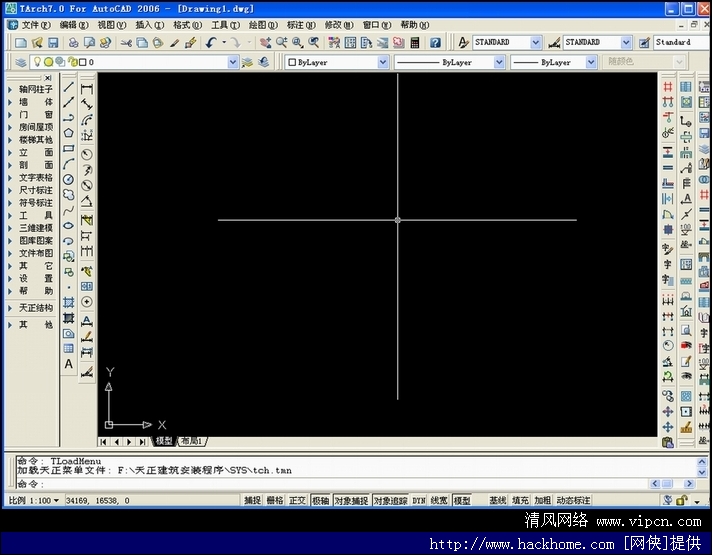Open the layer selection dropdown

pos(232,62)
